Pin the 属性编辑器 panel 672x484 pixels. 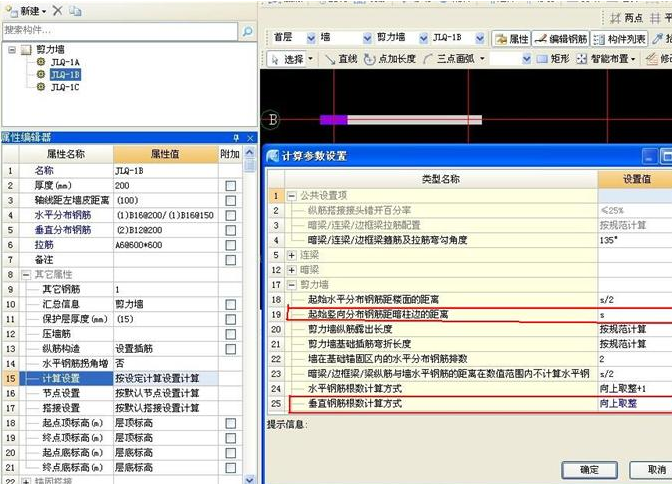coord(236,137)
